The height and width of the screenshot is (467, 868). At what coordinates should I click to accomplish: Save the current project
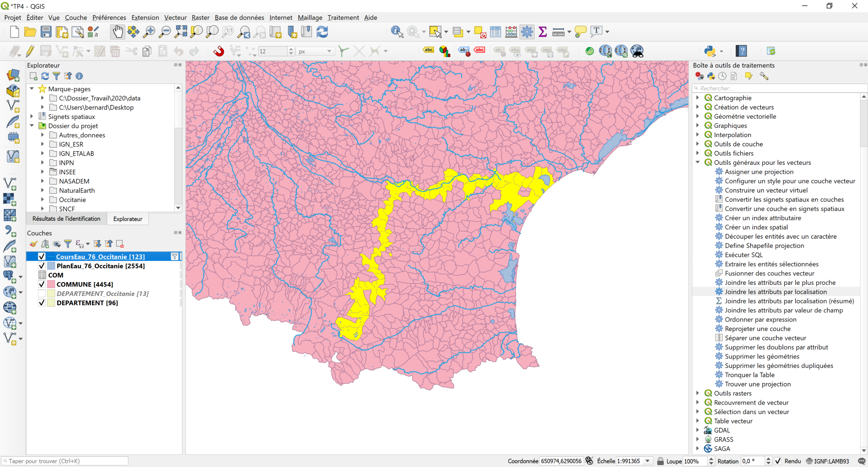[x=46, y=32]
